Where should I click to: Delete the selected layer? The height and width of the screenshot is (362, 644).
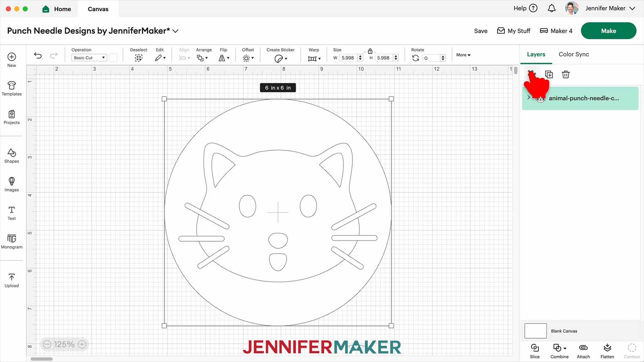click(565, 74)
